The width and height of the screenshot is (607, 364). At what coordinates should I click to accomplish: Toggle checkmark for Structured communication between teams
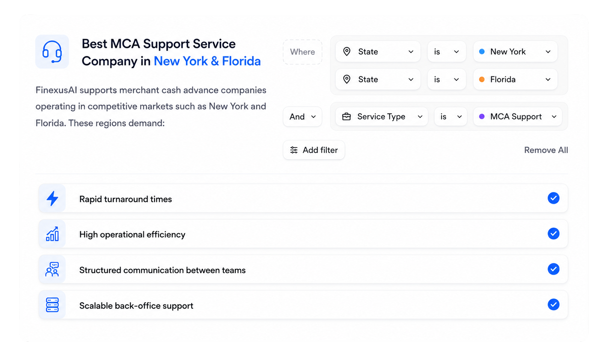tap(554, 269)
